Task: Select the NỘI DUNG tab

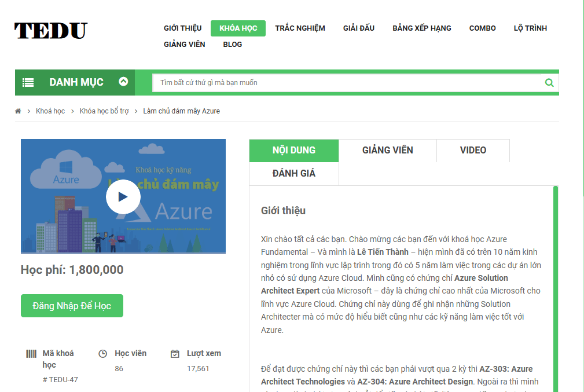Action: [294, 150]
